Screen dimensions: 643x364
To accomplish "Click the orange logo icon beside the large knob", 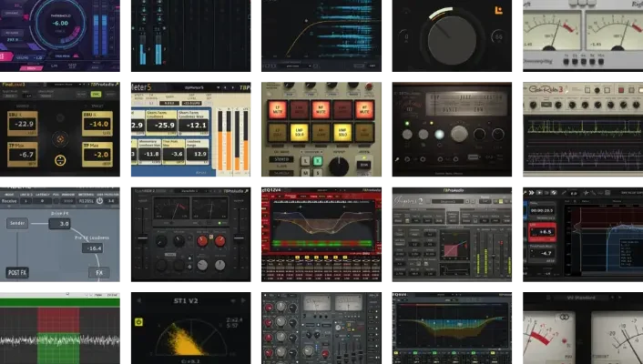I will (498, 10).
